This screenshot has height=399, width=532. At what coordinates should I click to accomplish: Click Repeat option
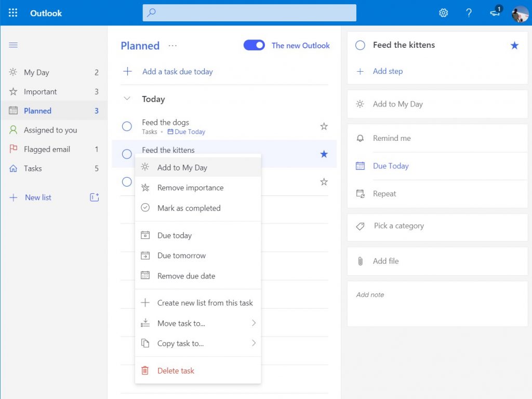coord(437,194)
